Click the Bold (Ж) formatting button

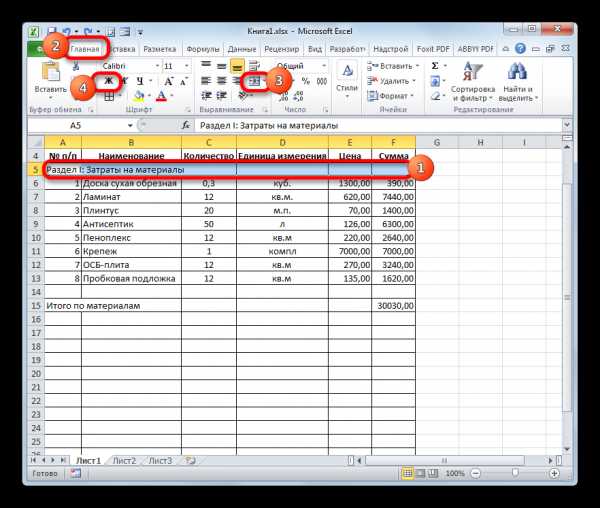pyautogui.click(x=106, y=81)
